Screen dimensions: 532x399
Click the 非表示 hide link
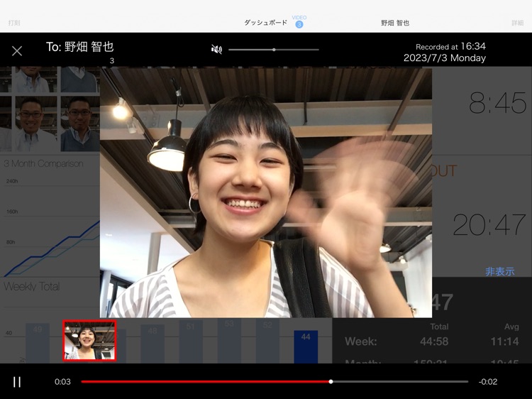click(x=500, y=271)
